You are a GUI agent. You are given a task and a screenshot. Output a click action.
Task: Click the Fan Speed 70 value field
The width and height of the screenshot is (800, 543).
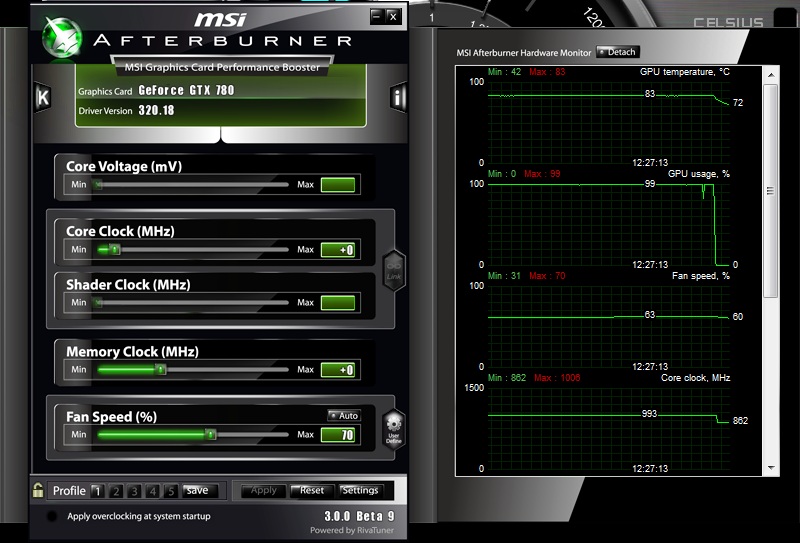point(338,435)
